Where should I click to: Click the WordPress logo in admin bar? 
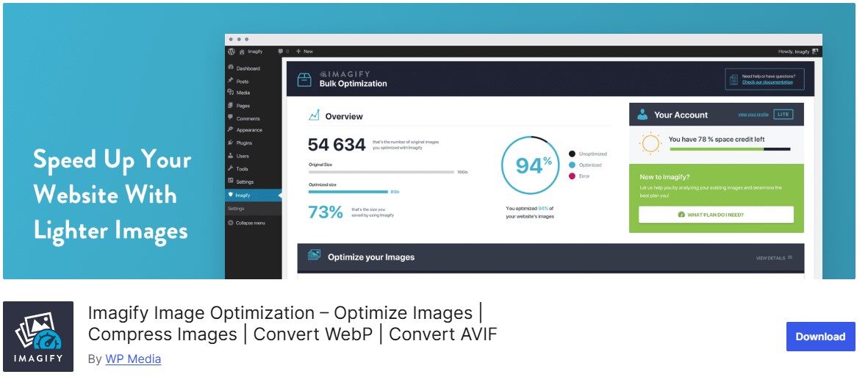[231, 51]
